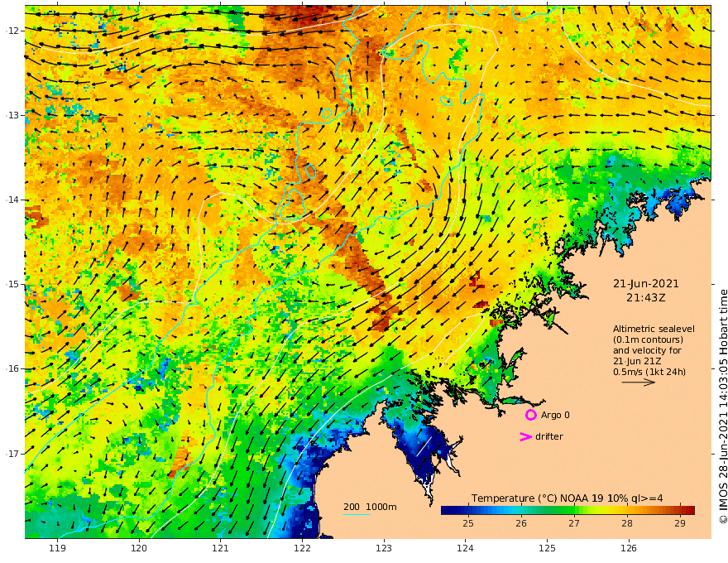Screen dimensions: 728x563
Task: Click longitude axis label 122
Action: point(302,548)
